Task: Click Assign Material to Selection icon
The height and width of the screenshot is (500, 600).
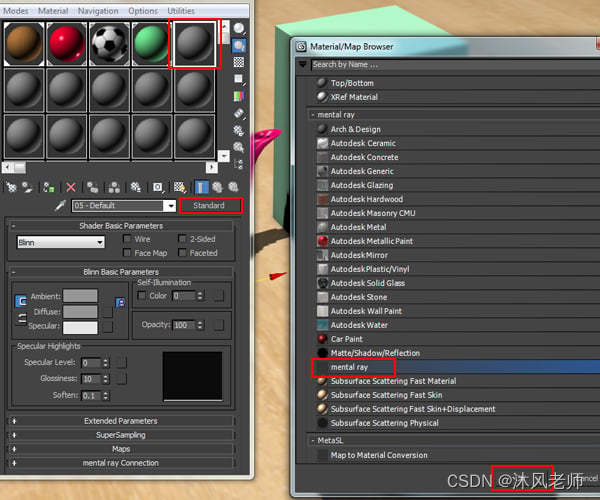Action: pos(49,187)
